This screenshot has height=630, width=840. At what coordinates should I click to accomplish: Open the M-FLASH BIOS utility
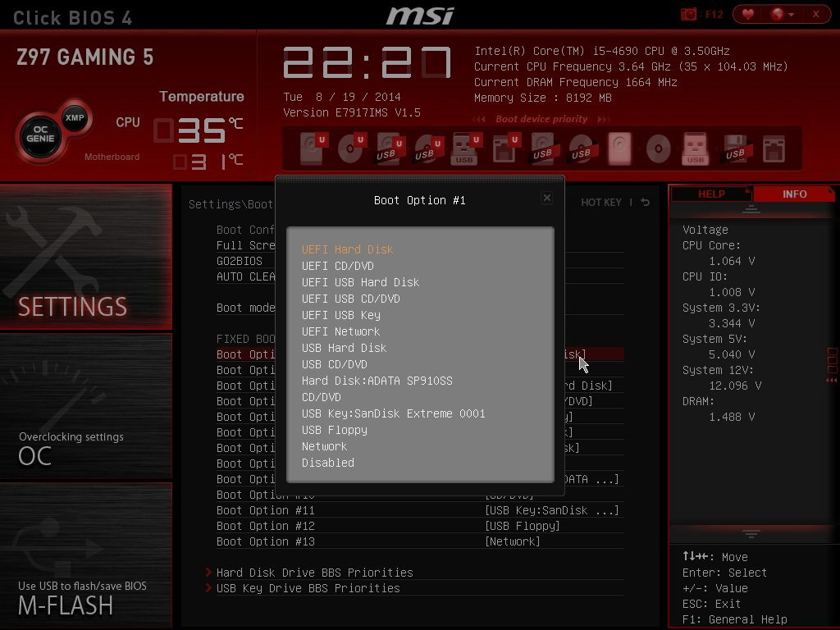tap(85, 555)
